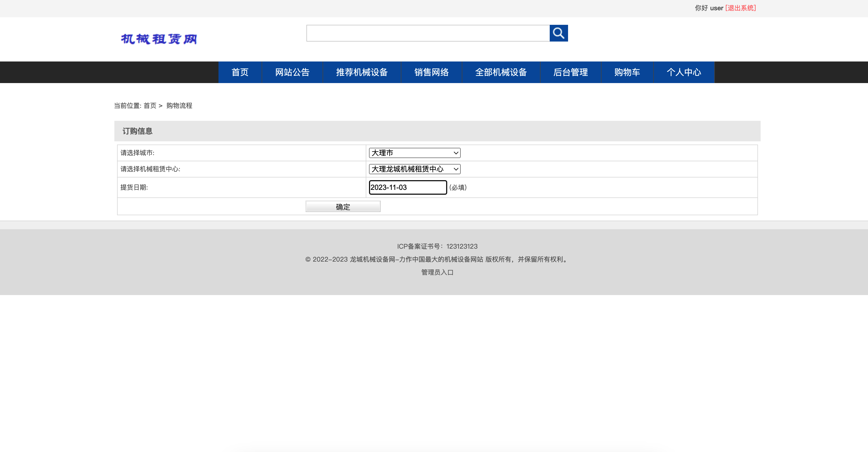Click the 确定 confirm button
This screenshot has width=868, height=452.
click(x=343, y=206)
